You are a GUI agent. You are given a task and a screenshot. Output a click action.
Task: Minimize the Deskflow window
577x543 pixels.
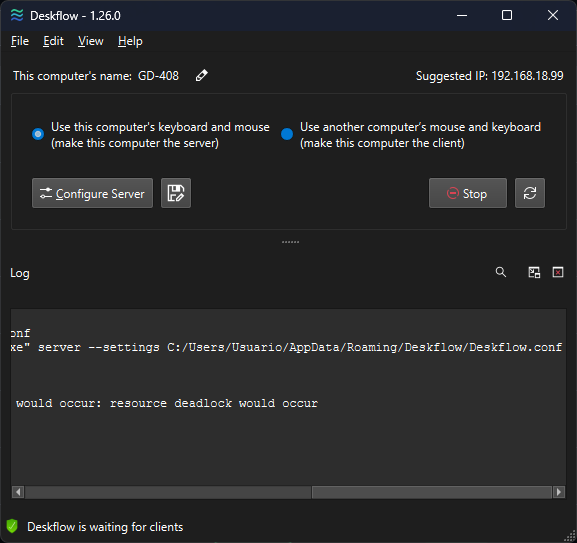462,15
